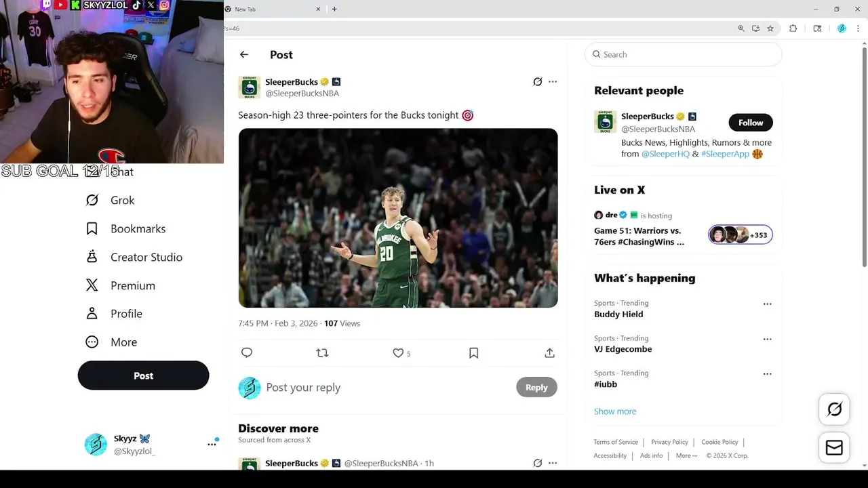868x488 pixels.
Task: Expand More in the left sidebar
Action: click(x=123, y=342)
